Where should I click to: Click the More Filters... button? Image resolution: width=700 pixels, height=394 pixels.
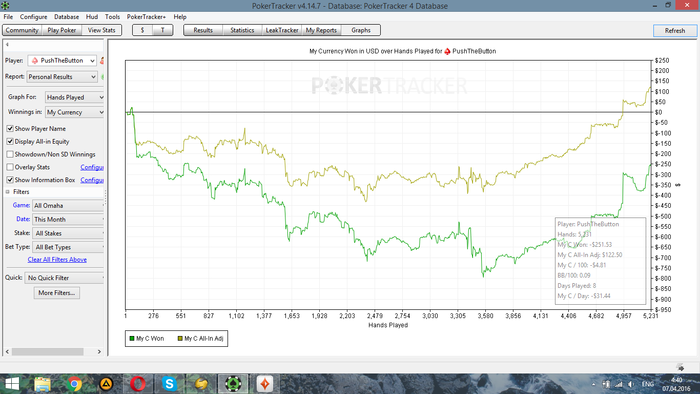tap(57, 293)
